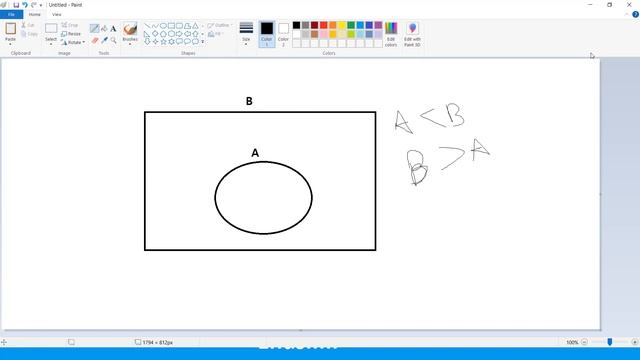Select the Fill with color bucket tool
The image size is (640, 360).
(104, 29)
